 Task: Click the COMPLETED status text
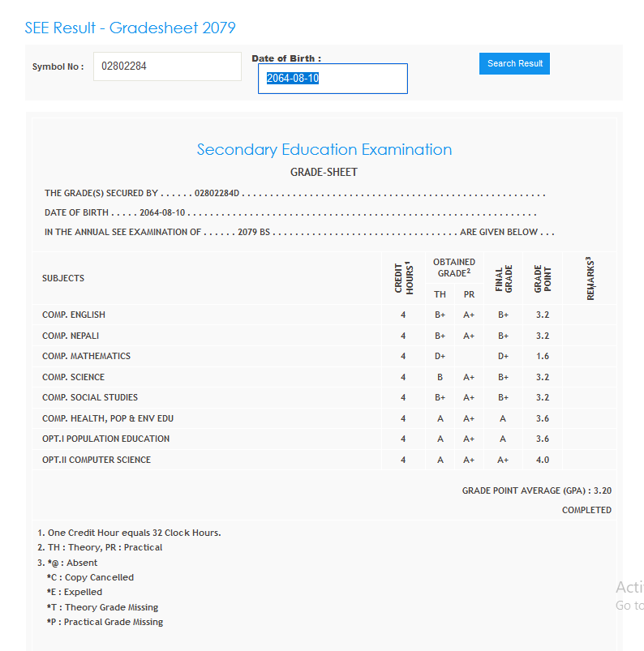(x=586, y=510)
